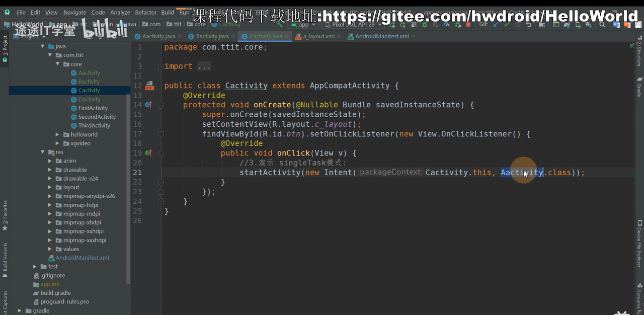644x315 pixels.
Task: Attach debugger to Android process icon
Action: tap(458, 24)
